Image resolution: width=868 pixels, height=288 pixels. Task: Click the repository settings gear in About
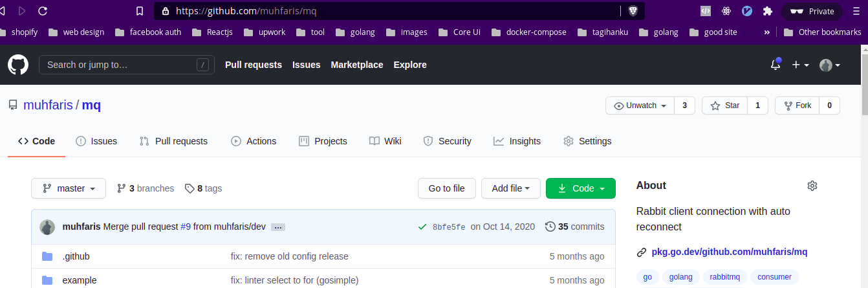click(812, 186)
